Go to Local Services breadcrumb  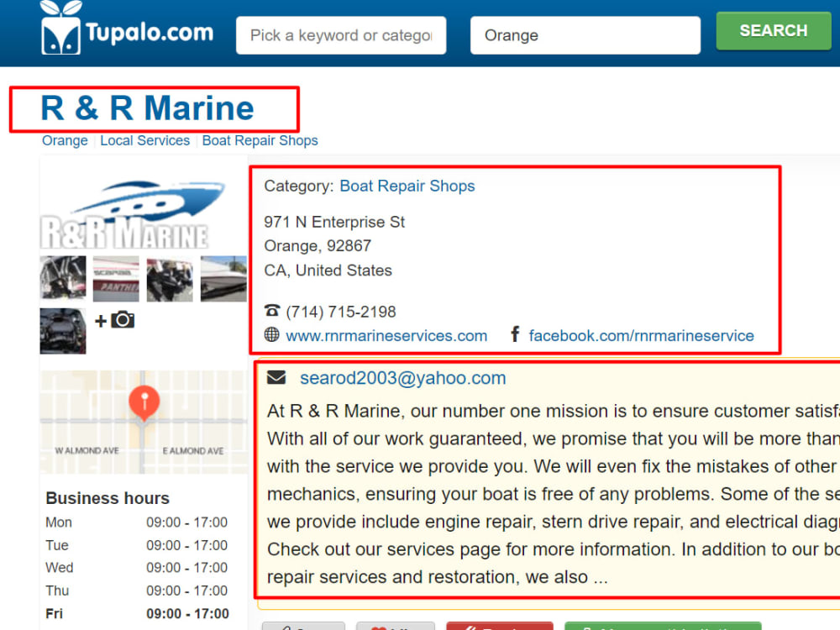click(x=144, y=140)
